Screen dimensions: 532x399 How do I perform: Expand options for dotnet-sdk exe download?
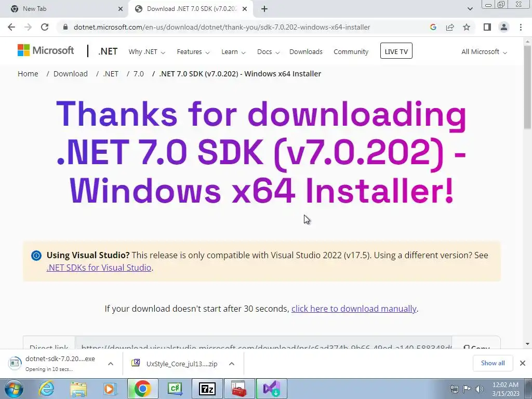111,364
